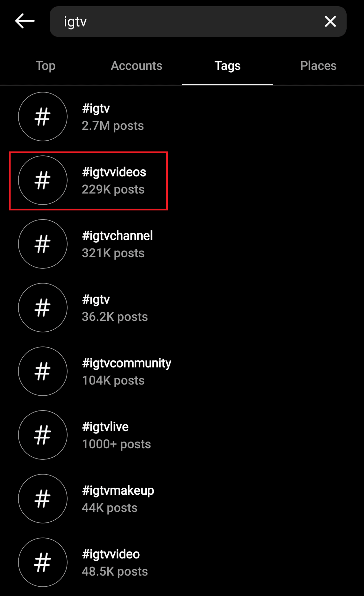This screenshot has height=596, width=364.
Task: Open the #igtvvideos tag result
Action: click(182, 180)
